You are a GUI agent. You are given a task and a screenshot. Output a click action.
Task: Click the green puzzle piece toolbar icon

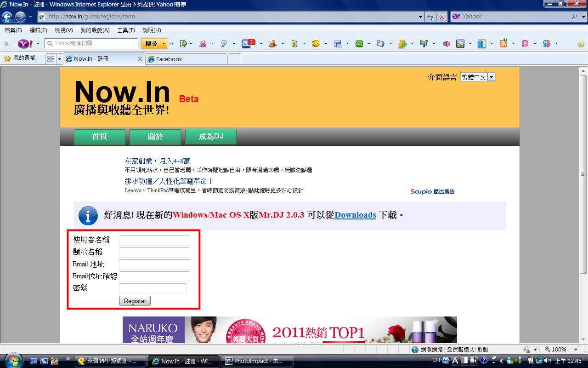pos(359,44)
